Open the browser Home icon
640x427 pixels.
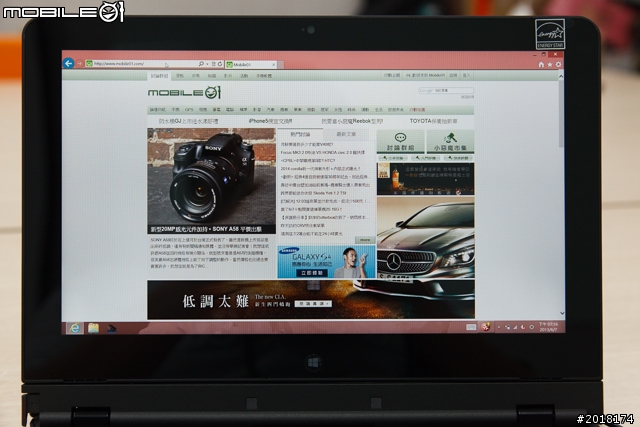click(x=541, y=64)
